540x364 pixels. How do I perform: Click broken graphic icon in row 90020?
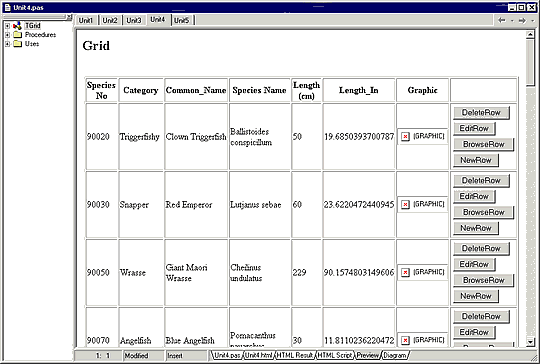point(405,137)
